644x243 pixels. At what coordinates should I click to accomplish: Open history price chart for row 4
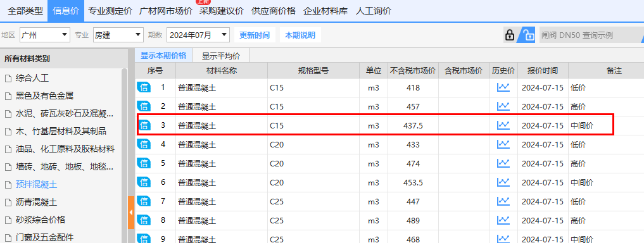pyautogui.click(x=503, y=144)
